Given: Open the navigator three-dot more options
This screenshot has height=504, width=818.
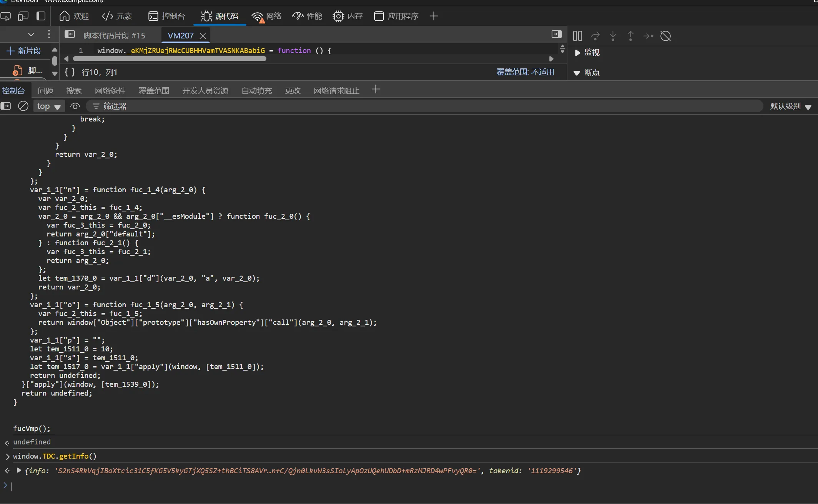Looking at the screenshot, I should (49, 34).
